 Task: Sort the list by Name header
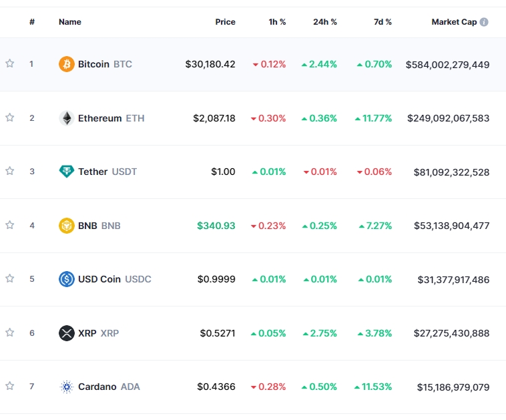pyautogui.click(x=70, y=22)
